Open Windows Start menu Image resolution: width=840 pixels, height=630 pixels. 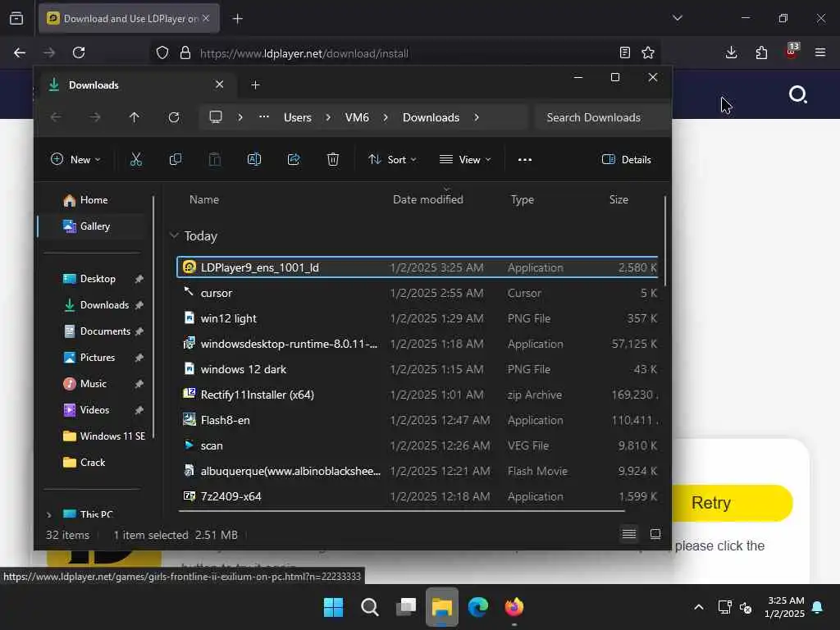coord(333,607)
